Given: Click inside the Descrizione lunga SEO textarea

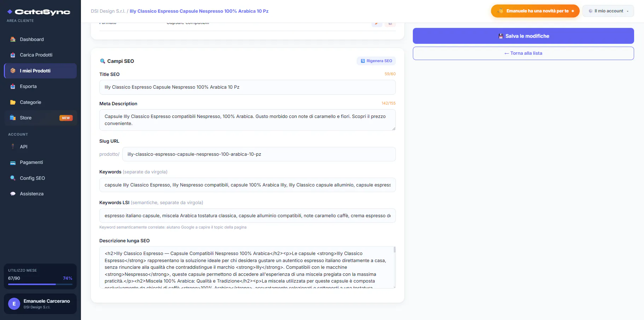Looking at the screenshot, I should coord(247,267).
